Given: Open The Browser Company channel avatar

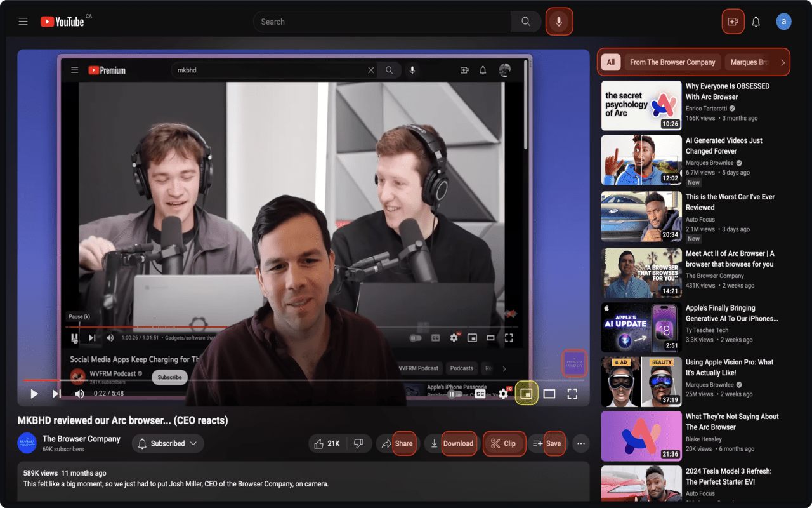Looking at the screenshot, I should click(27, 443).
